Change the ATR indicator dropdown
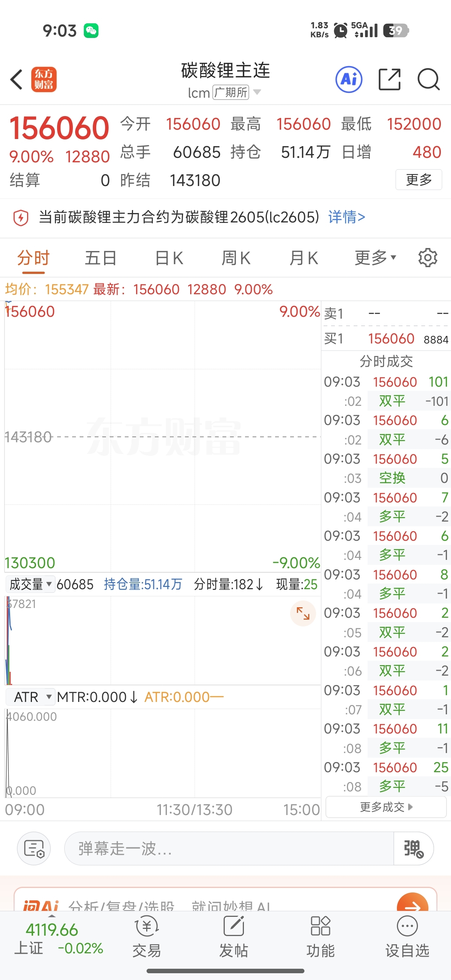451x980 pixels. tap(31, 697)
